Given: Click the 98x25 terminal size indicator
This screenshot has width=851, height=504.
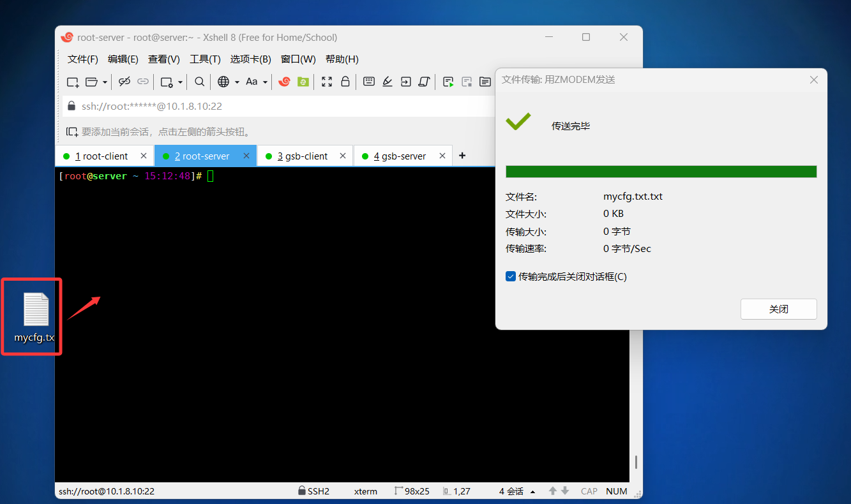Looking at the screenshot, I should click(x=412, y=491).
